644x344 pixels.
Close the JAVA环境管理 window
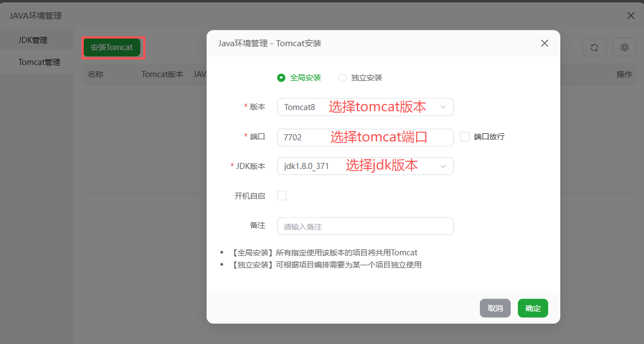[630, 15]
